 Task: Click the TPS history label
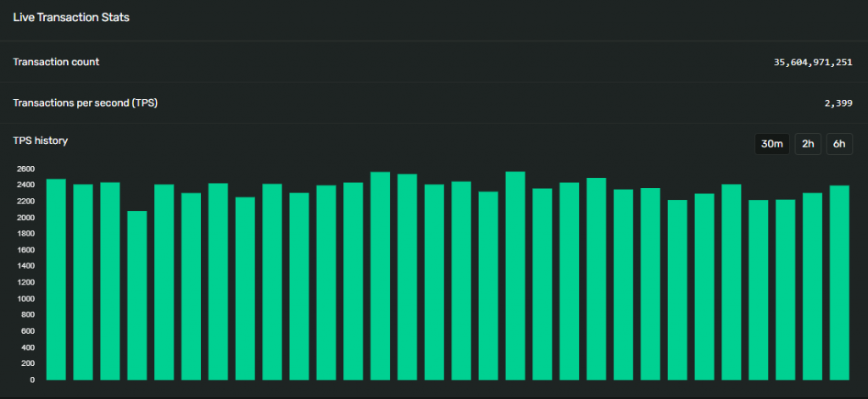[x=41, y=141]
